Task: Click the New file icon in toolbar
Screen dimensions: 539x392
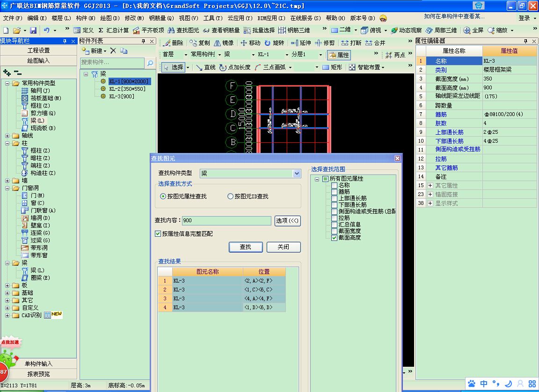Action: click(x=6, y=30)
